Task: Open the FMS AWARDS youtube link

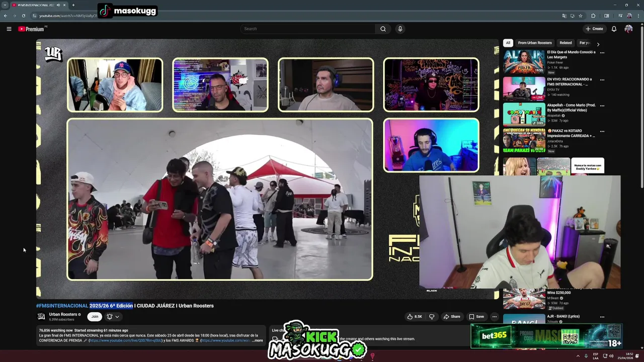Action: [225, 340]
